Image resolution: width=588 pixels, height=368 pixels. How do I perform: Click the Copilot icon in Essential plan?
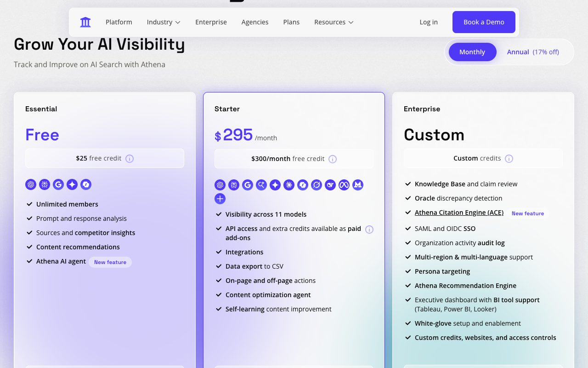pos(86,184)
